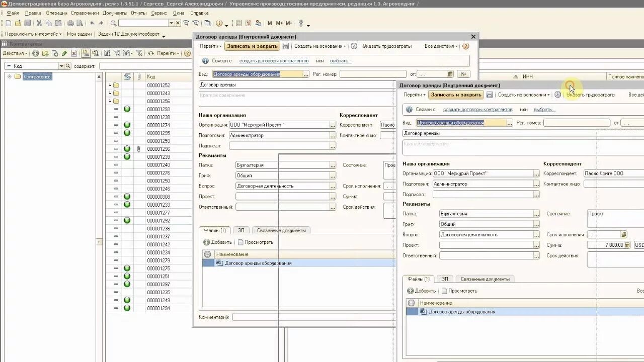Add new item in Контрагенты list
Image resolution: width=644 pixels, height=362 pixels.
(x=36, y=53)
